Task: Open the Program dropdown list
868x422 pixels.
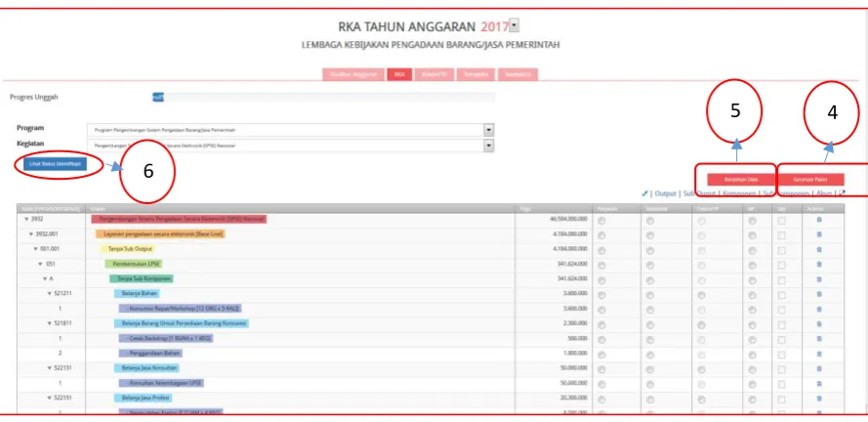Action: click(x=489, y=130)
